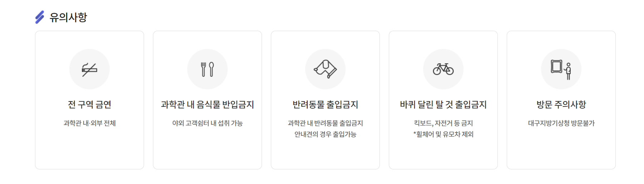Click the pet dog icon
The image size is (644, 184).
pyautogui.click(x=325, y=69)
